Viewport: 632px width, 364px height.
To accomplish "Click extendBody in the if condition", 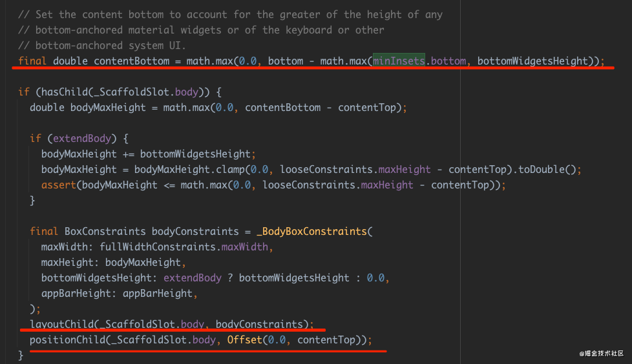I will click(82, 139).
